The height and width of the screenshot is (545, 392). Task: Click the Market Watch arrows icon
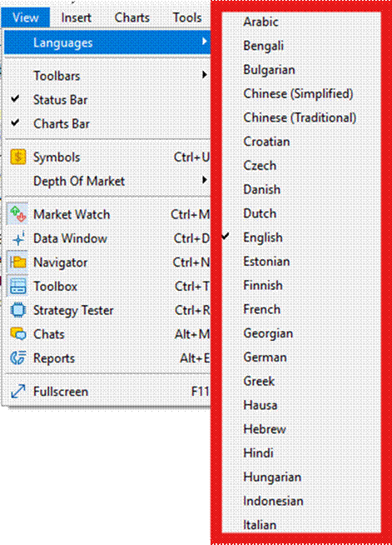coord(18,214)
